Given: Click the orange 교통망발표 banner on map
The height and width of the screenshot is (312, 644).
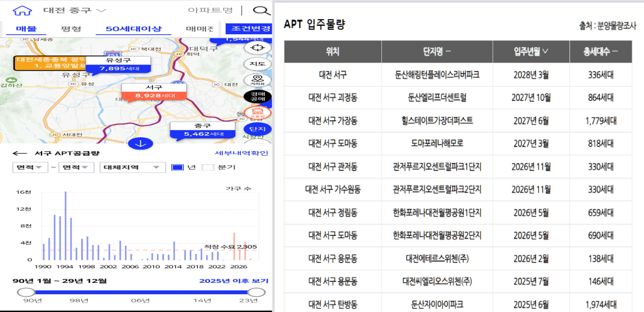Looking at the screenshot, I should pos(50,63).
